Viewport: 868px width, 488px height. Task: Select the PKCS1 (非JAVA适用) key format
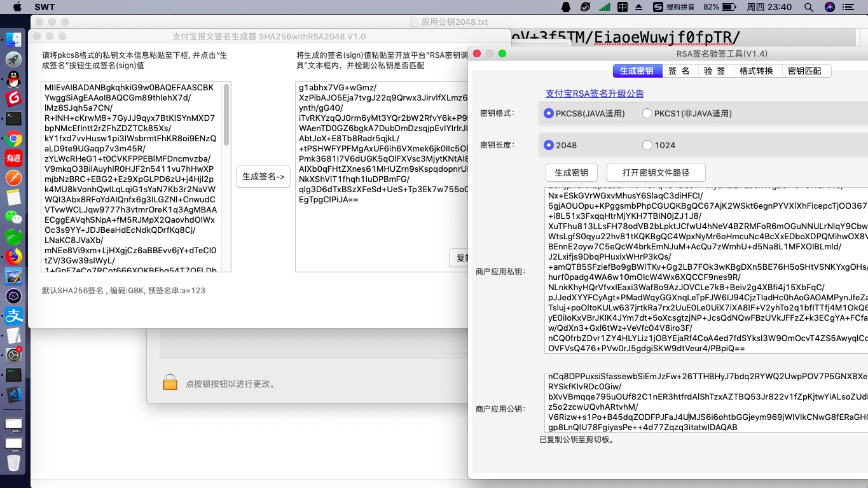647,113
